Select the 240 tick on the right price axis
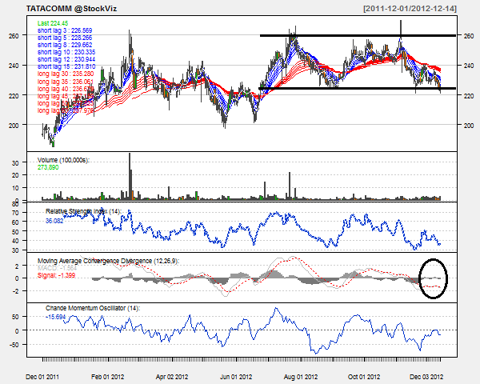The image size is (480, 384). [469, 66]
